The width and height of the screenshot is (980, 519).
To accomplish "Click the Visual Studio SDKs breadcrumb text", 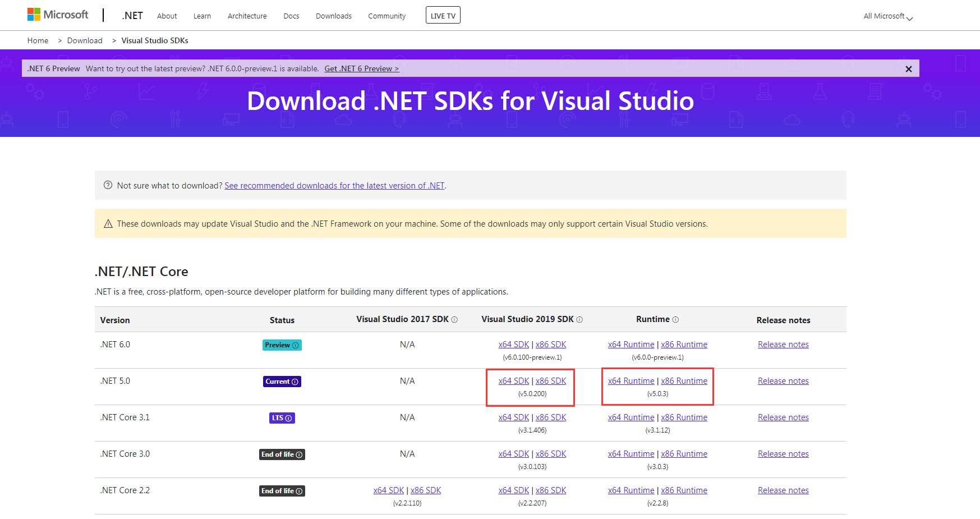I will point(155,40).
